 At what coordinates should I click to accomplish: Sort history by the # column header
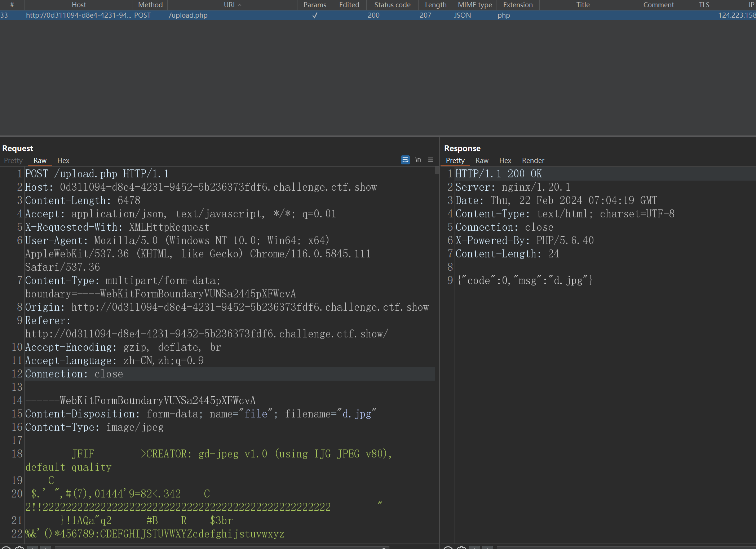pos(12,5)
